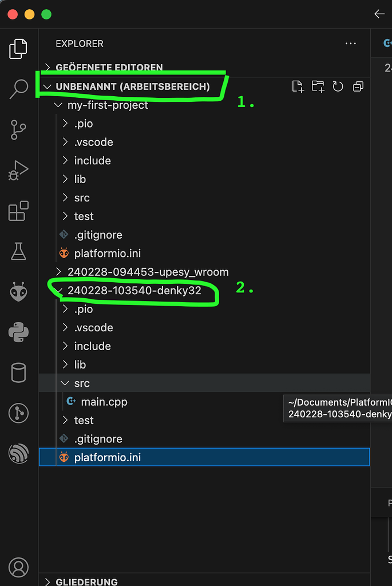
Task: Collapse the Unbenannt (Arbeitsbereich) workspace header
Action: click(x=133, y=87)
